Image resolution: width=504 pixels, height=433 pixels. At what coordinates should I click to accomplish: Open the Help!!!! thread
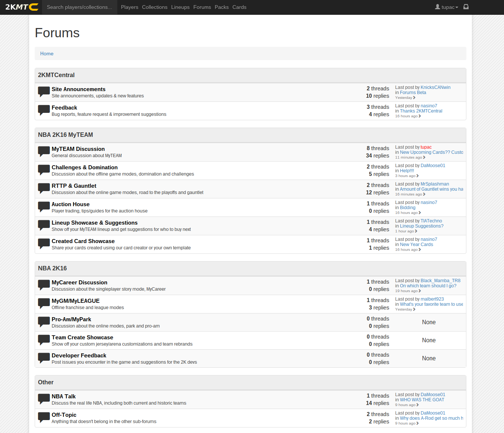coord(407,171)
